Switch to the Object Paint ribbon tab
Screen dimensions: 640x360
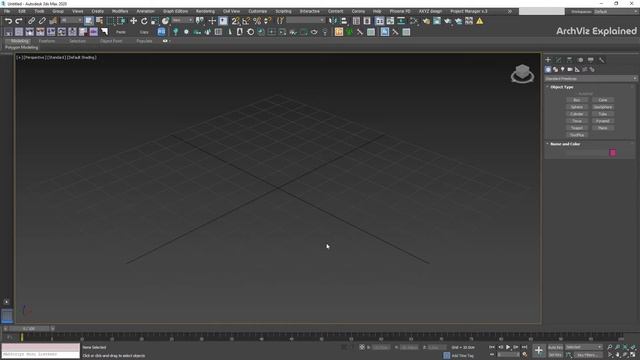(x=111, y=41)
